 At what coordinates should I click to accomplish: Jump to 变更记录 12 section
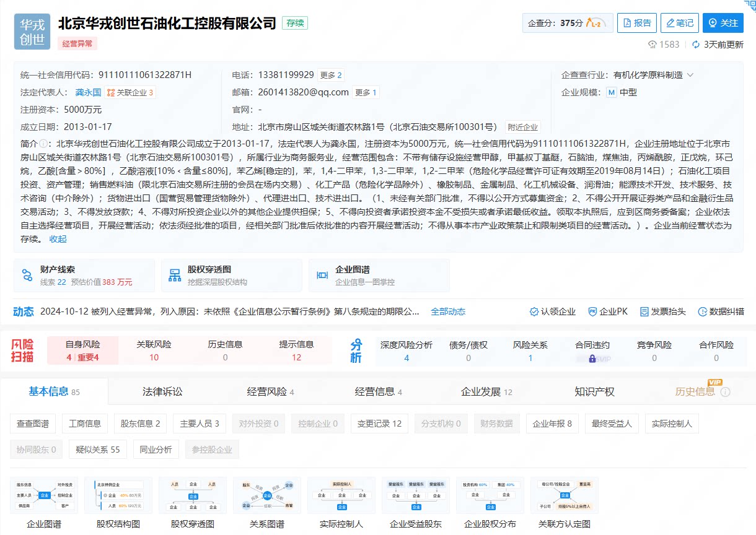click(x=379, y=424)
